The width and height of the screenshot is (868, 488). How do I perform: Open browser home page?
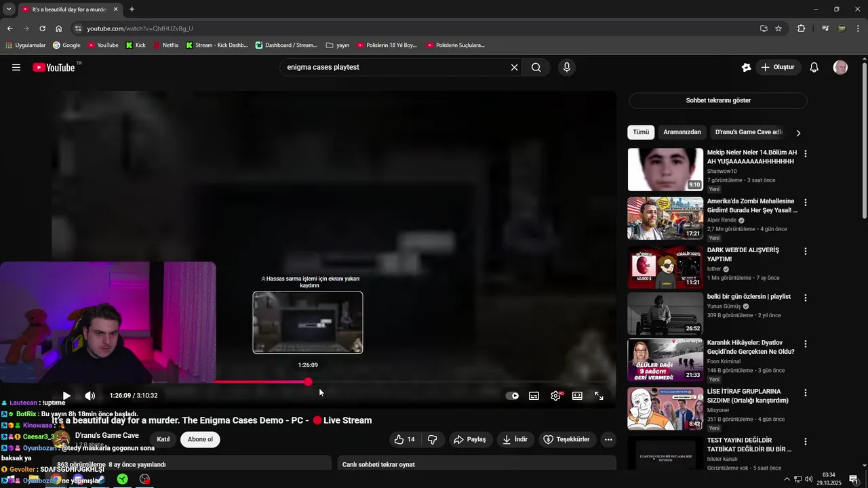point(58,28)
